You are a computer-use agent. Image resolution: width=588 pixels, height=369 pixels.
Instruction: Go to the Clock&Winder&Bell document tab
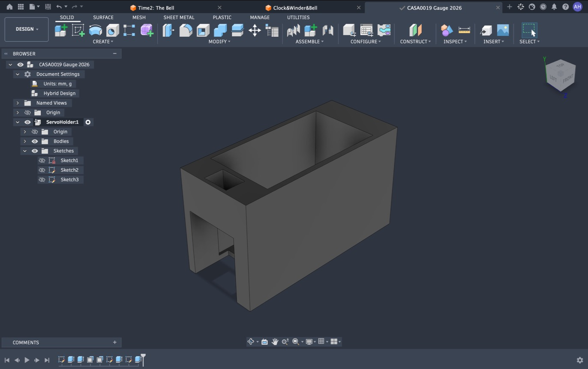coord(295,8)
